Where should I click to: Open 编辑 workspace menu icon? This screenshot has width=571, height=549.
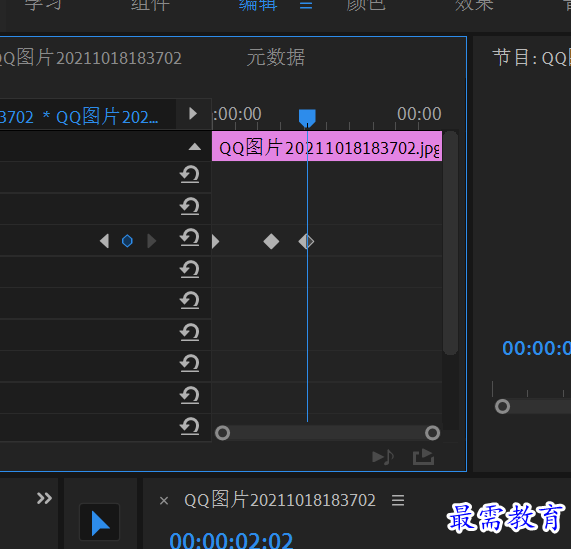pos(306,5)
